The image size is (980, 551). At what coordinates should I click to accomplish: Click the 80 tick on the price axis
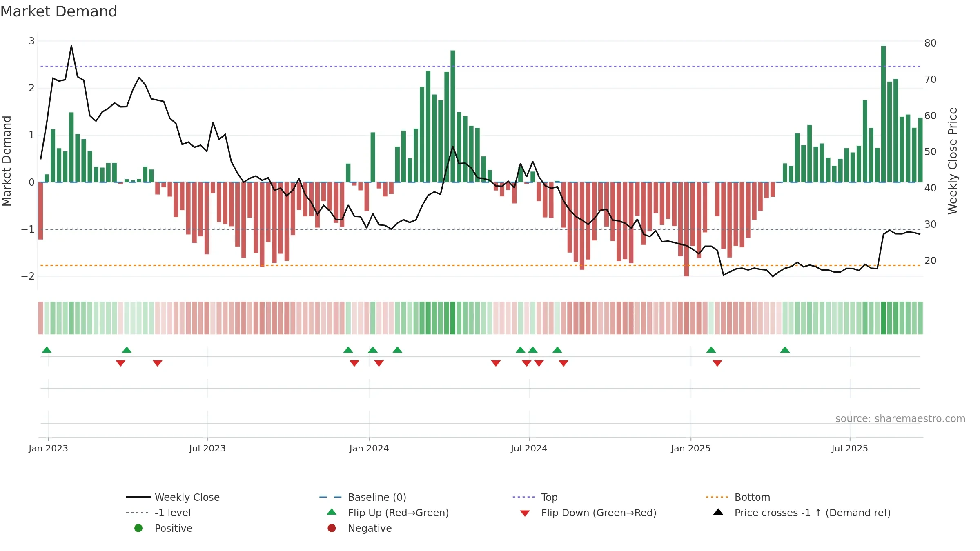[x=931, y=43]
